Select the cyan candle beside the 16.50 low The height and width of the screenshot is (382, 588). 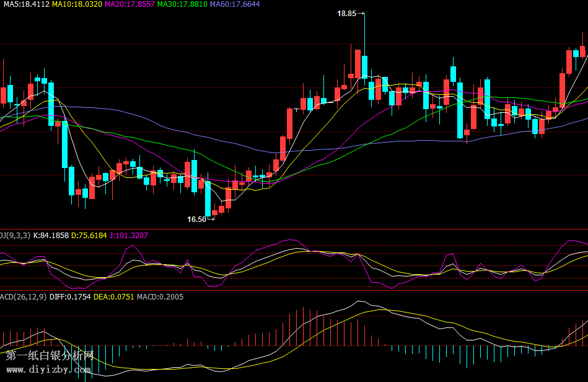click(208, 198)
